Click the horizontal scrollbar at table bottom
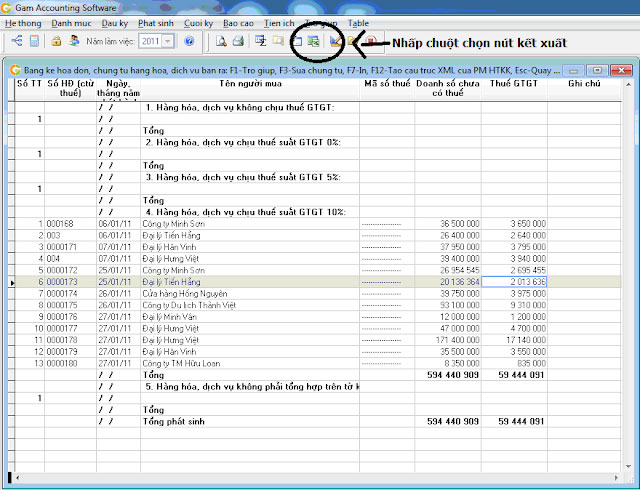 [318, 477]
